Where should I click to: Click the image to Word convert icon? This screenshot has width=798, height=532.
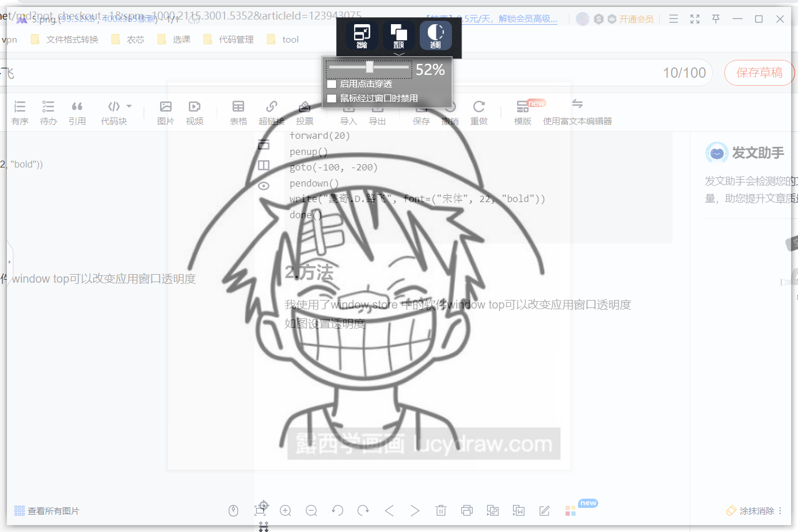coord(519,511)
